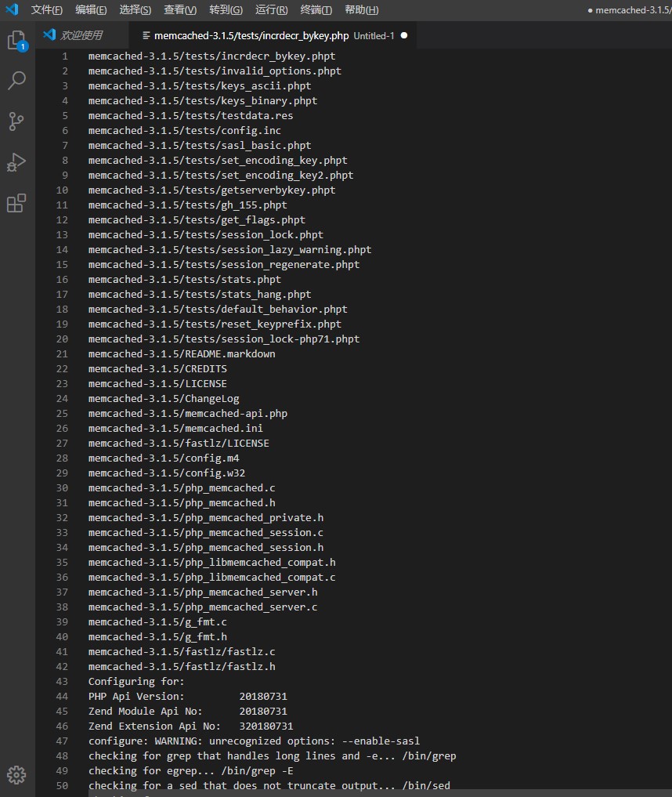Click the VS Code logo icon
The image size is (672, 797).
tap(11, 9)
